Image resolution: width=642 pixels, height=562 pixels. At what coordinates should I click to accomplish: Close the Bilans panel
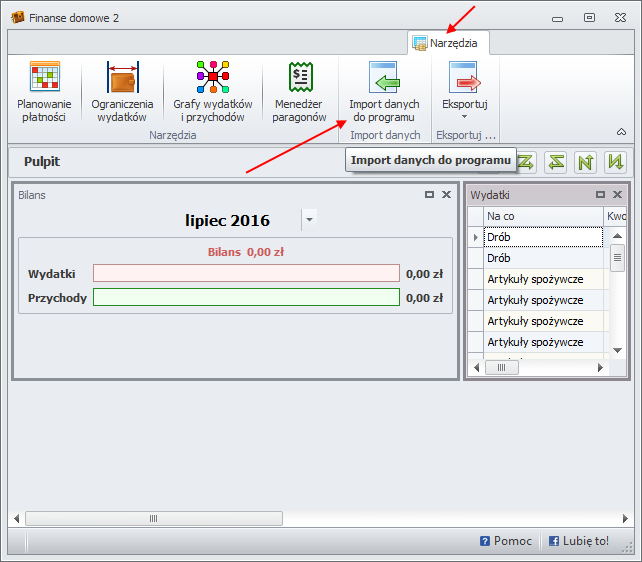coord(446,195)
